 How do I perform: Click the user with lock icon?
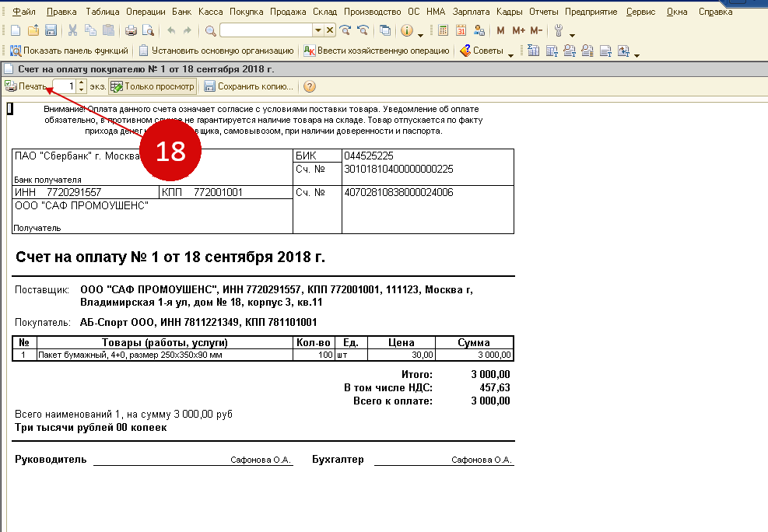479,30
